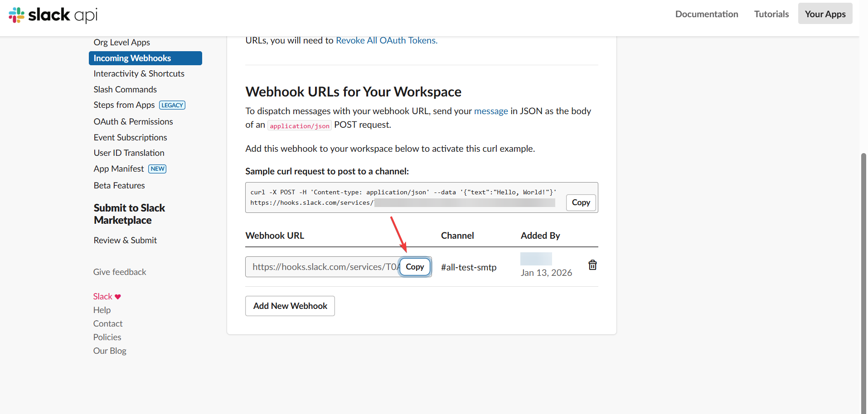Delete the webhook using the trash icon
This screenshot has height=414, width=868.
pos(592,265)
